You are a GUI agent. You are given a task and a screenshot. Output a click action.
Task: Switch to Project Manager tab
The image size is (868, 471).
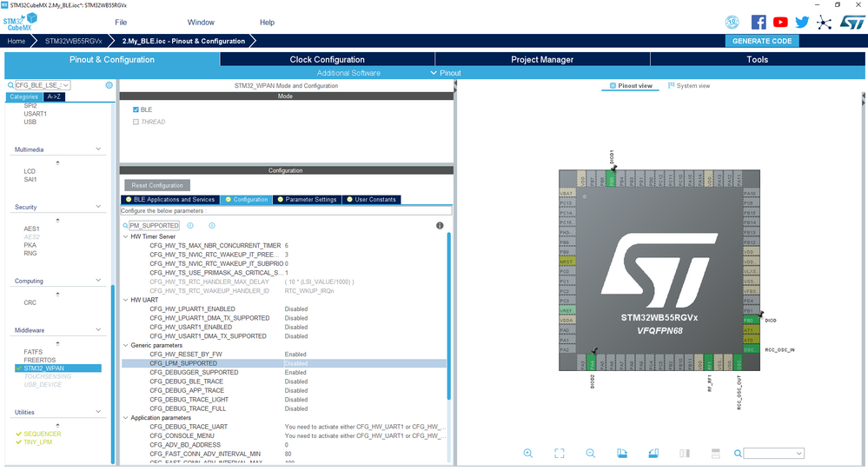pyautogui.click(x=542, y=59)
